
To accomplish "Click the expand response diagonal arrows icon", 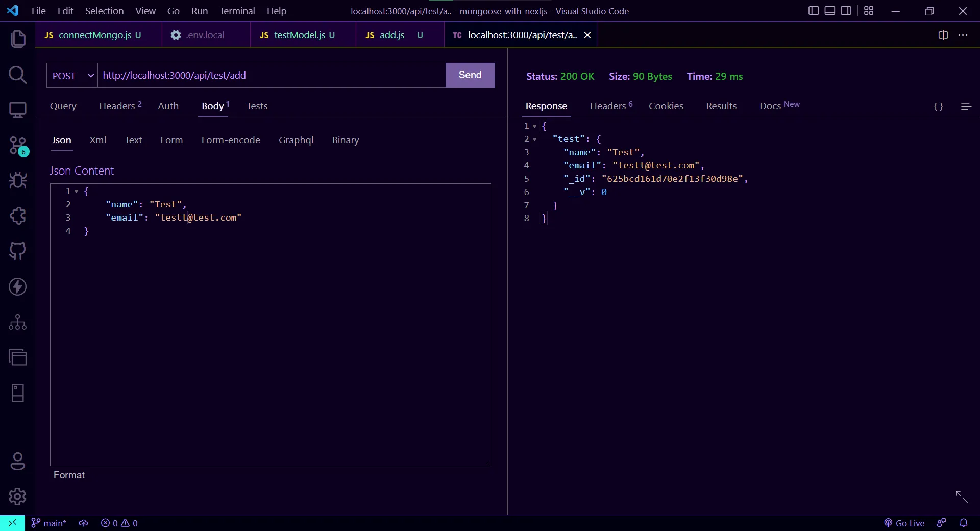I will [x=962, y=497].
